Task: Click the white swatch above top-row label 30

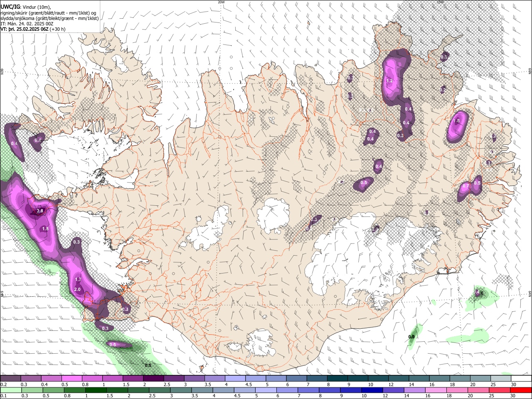Action: coord(521,379)
